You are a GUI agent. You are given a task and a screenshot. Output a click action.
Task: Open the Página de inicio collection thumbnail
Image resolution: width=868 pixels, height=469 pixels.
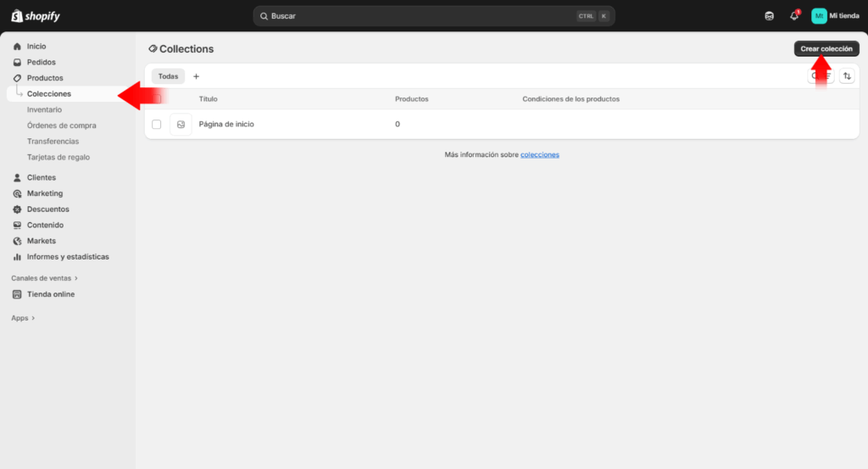pos(181,125)
